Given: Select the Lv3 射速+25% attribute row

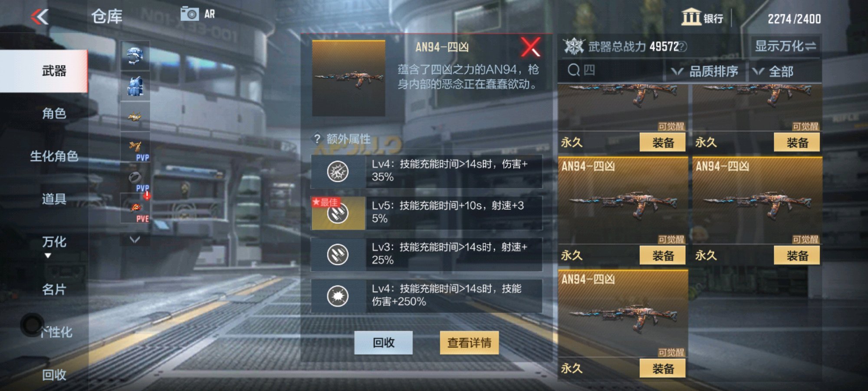Looking at the screenshot, I should (x=426, y=254).
